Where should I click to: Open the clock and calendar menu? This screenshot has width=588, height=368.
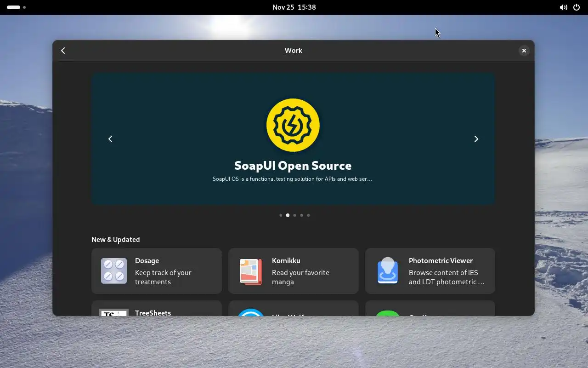(294, 7)
